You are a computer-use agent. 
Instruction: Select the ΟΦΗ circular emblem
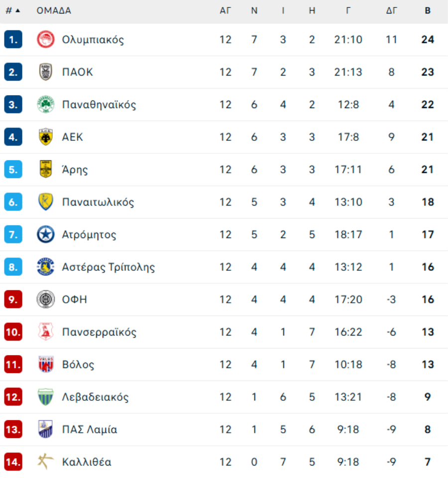45,299
